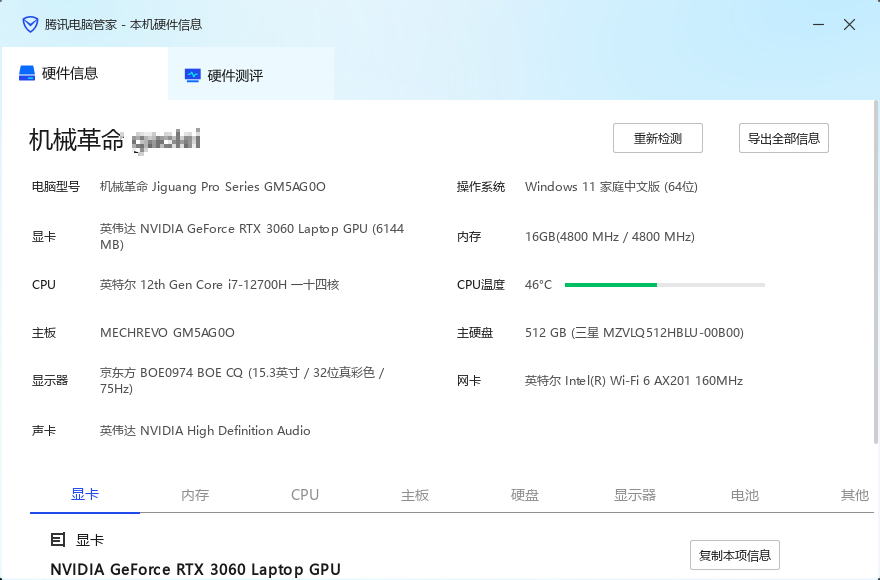Viewport: 880px width, 580px height.
Task: Switch to the 硬件测评 tab
Action: (251, 74)
